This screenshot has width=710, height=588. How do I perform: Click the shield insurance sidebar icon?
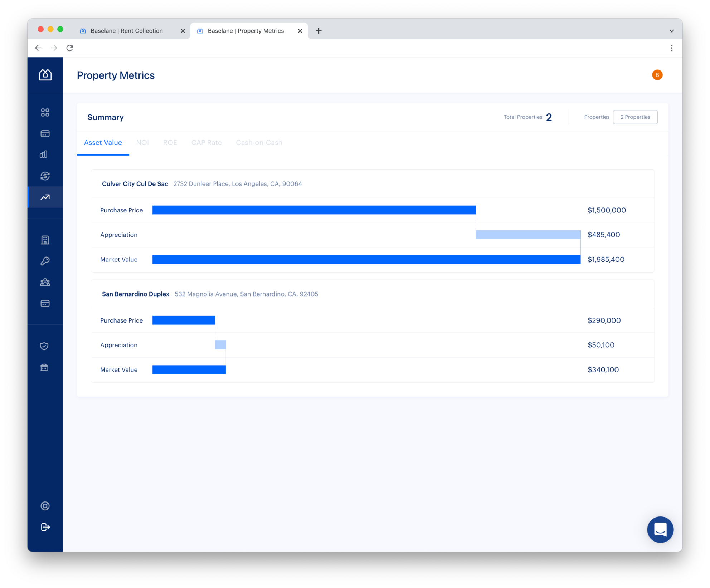[44, 346]
